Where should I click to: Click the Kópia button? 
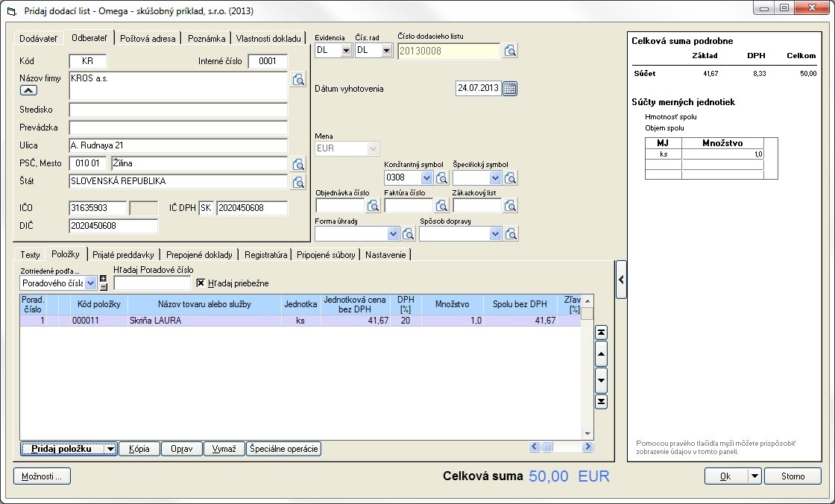139,449
